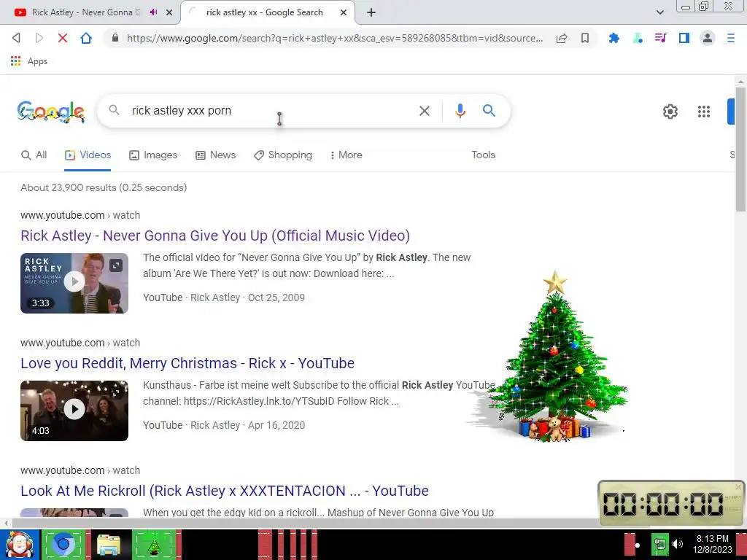This screenshot has width=747, height=560.
Task: Start the desktop stopwatch timer
Action: tap(733, 497)
